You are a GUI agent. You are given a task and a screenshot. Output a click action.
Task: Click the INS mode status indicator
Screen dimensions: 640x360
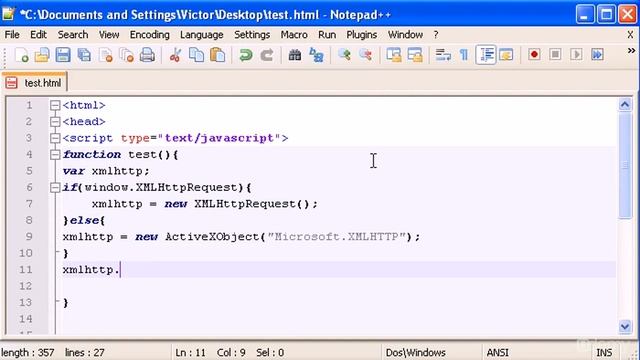(604, 352)
